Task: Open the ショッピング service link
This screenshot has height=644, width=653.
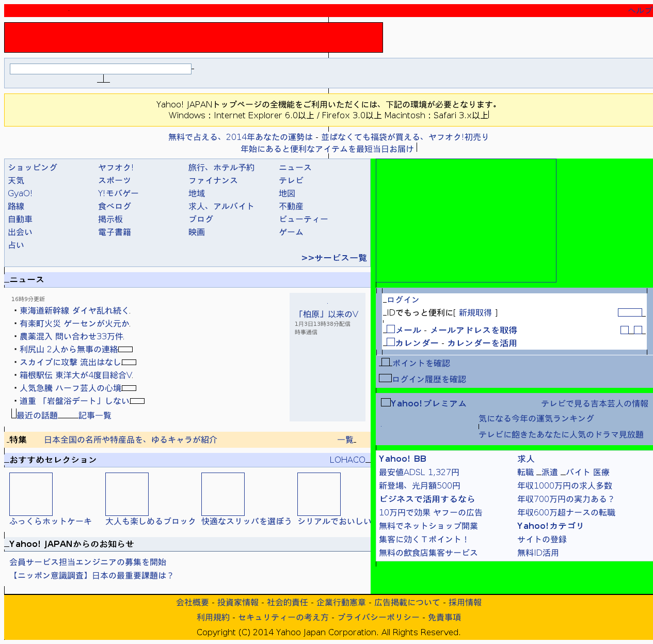Action: 33,167
